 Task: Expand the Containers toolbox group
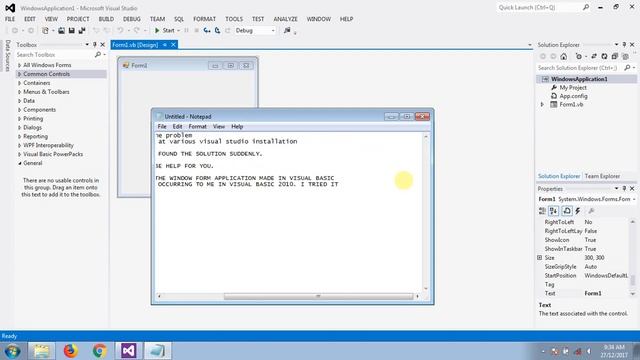[19, 83]
